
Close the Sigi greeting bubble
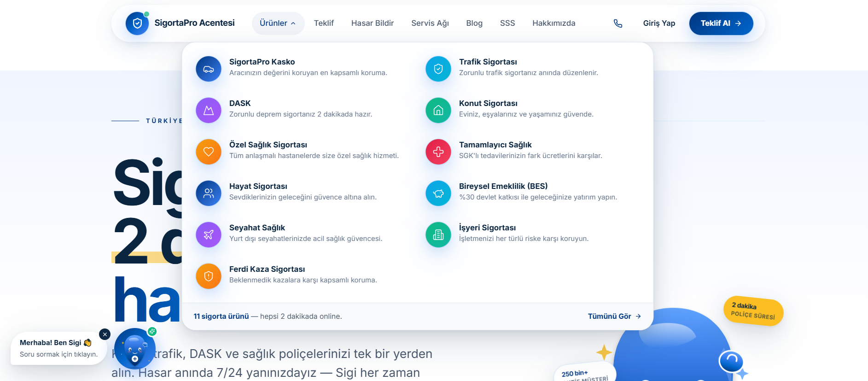click(105, 334)
